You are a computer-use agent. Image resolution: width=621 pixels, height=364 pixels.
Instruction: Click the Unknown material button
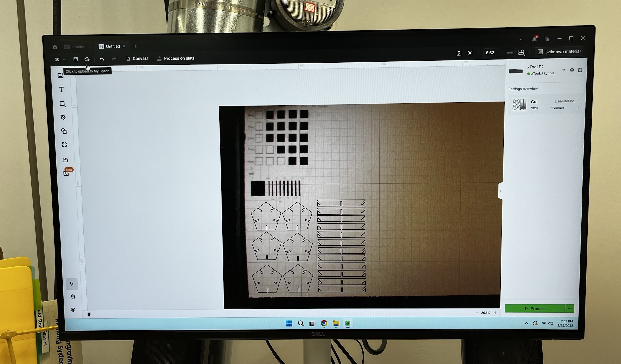tap(559, 52)
